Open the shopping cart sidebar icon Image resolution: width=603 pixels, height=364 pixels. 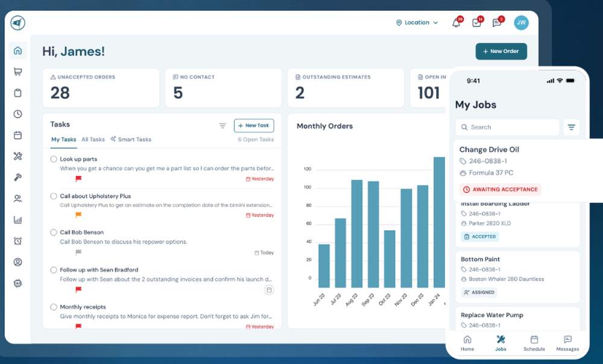click(x=17, y=72)
